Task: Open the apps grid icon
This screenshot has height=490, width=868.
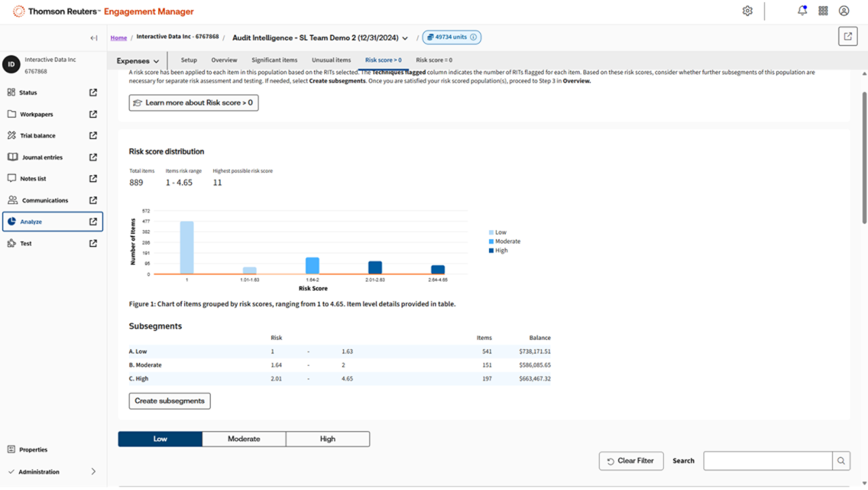Action: pos(823,11)
